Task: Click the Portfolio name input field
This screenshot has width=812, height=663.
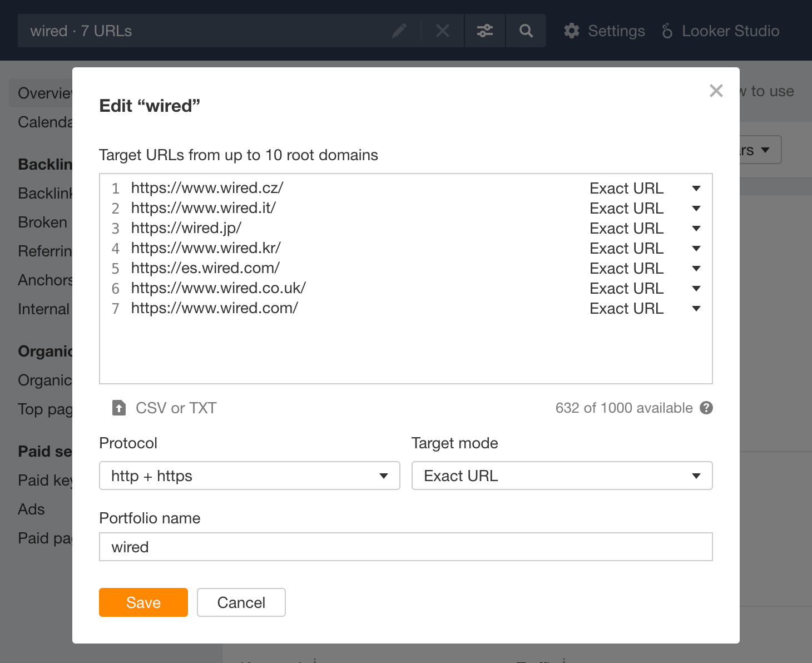Action: pyautogui.click(x=405, y=547)
